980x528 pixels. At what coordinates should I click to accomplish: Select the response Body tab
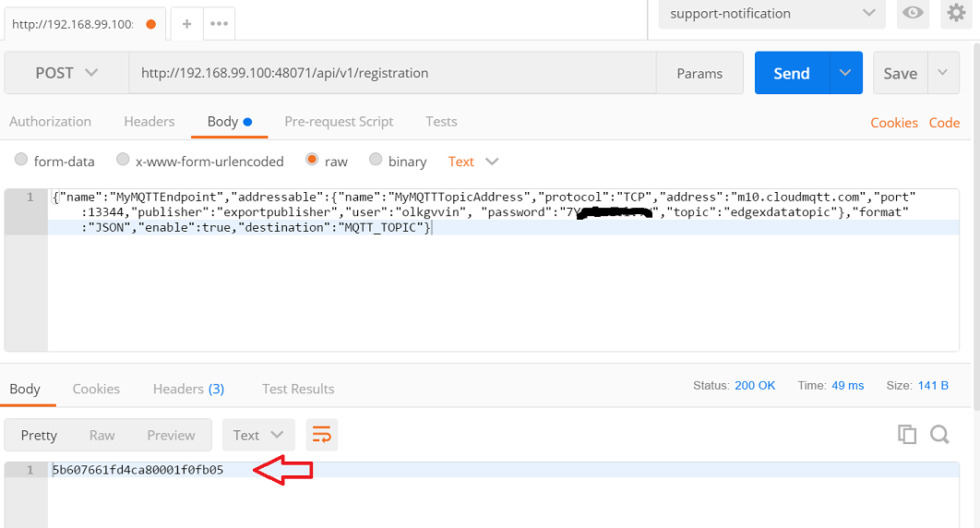click(25, 389)
